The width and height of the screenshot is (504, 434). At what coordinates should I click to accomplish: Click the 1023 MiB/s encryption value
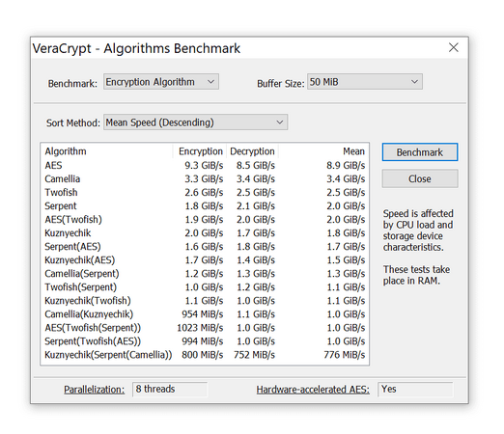(x=200, y=328)
